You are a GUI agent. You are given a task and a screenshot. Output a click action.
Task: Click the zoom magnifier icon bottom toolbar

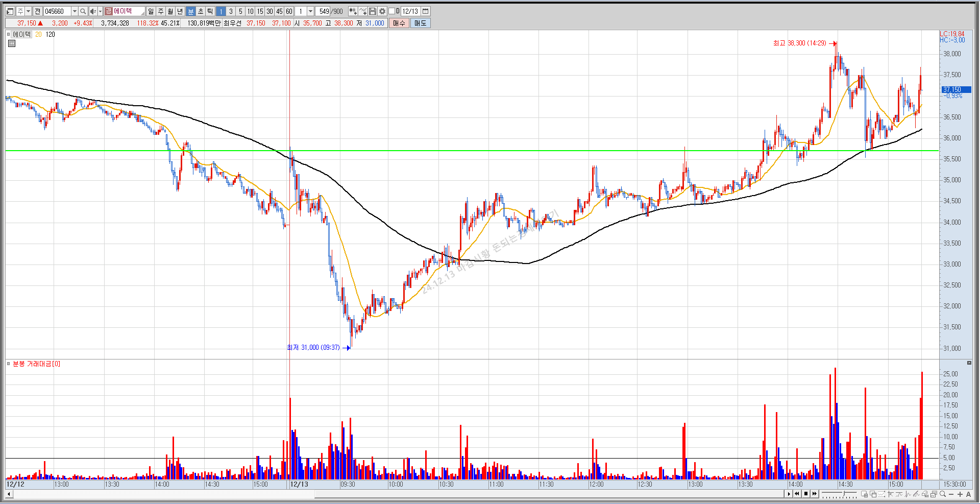(x=943, y=494)
